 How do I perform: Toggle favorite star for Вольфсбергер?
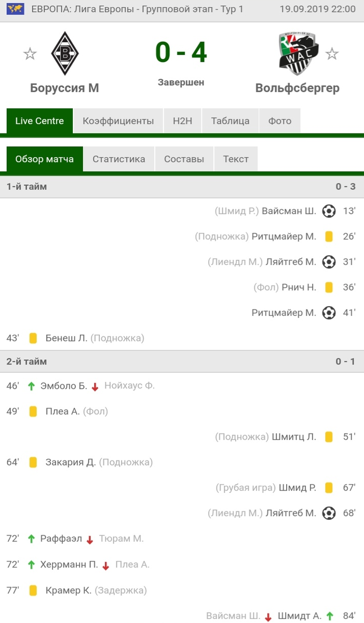(332, 53)
